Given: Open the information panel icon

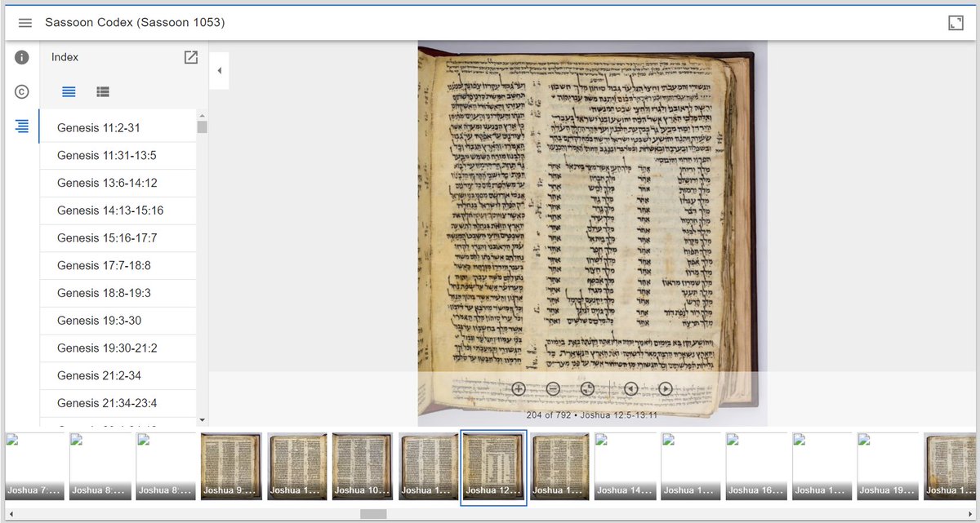Looking at the screenshot, I should 22,58.
